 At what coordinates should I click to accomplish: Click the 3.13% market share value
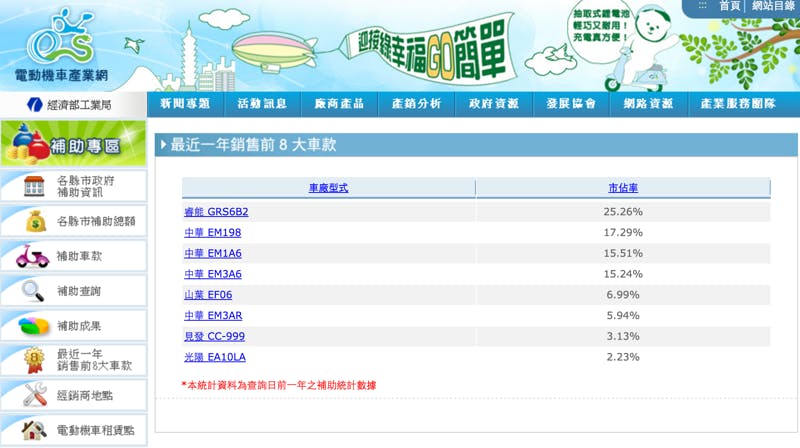click(623, 336)
